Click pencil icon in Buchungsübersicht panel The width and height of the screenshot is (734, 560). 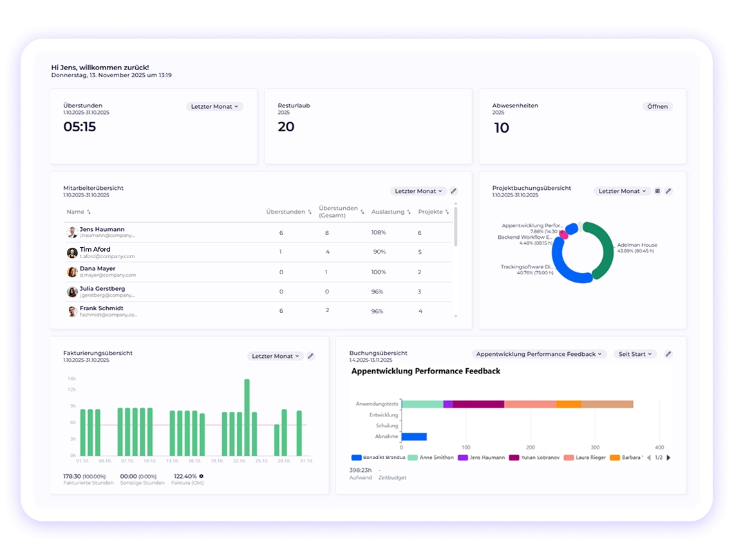(668, 354)
